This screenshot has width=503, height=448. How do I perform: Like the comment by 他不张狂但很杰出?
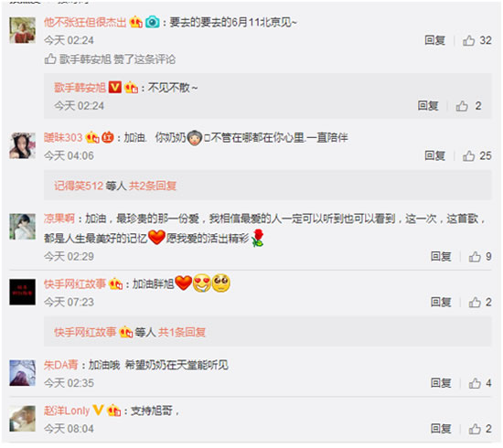coord(476,40)
